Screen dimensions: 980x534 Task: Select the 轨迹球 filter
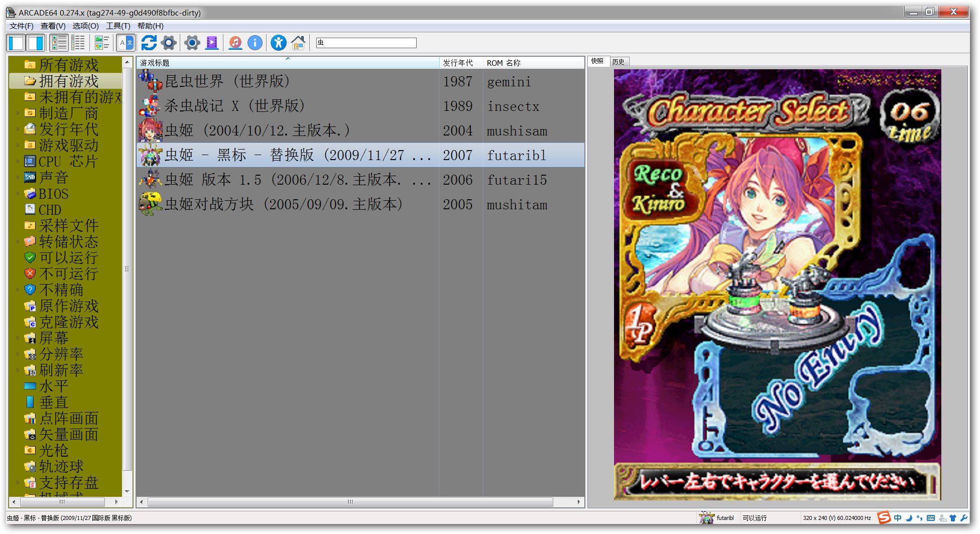point(61,466)
